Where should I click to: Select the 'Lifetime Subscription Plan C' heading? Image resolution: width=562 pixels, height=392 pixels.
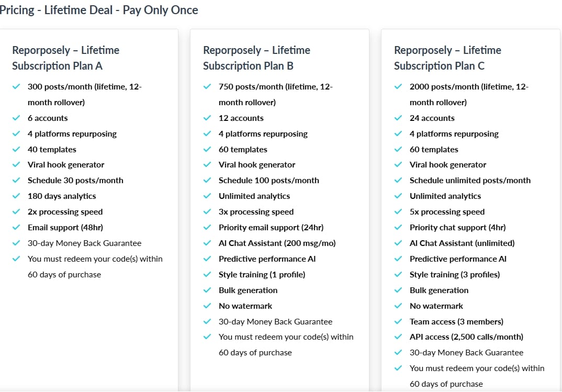(447, 58)
